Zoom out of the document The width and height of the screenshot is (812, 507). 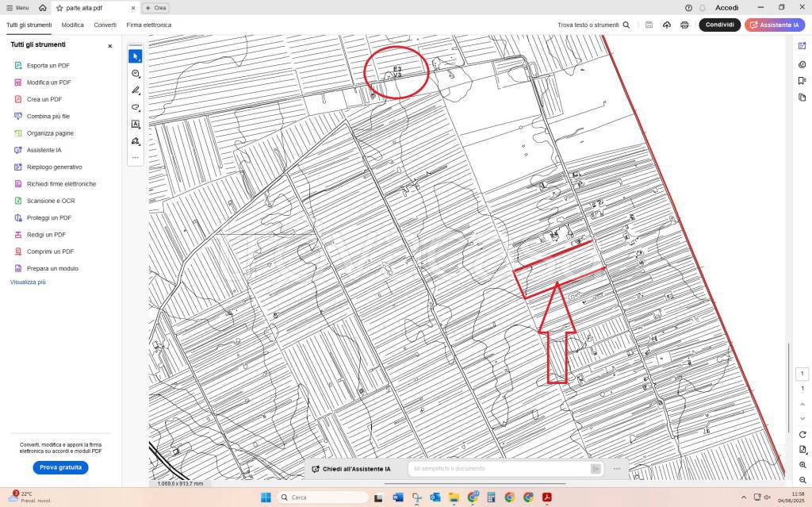point(802,480)
